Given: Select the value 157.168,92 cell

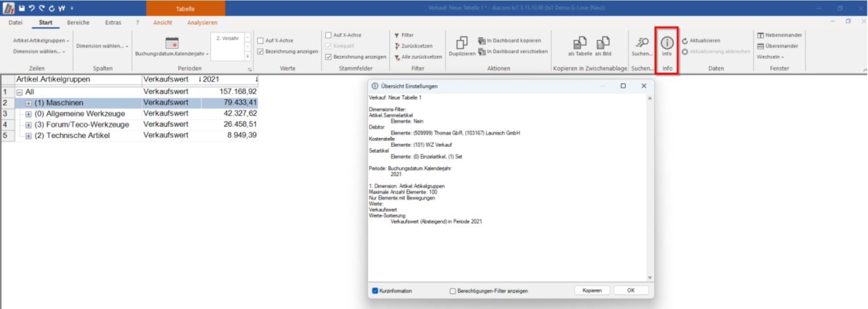Looking at the screenshot, I should coord(229,91).
